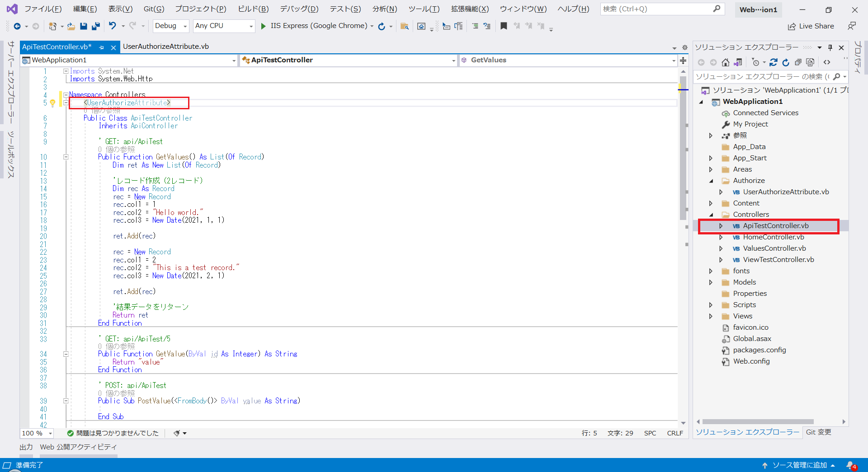868x472 pixels.
Task: Click inside the search box labeled 検索 (Ctrl+Q)
Action: point(656,9)
